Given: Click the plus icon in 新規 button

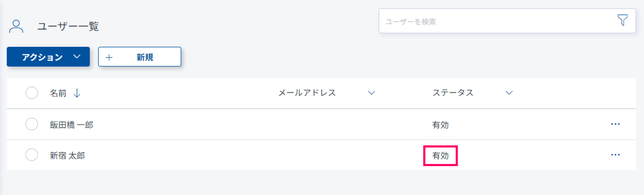Looking at the screenshot, I should 109,57.
